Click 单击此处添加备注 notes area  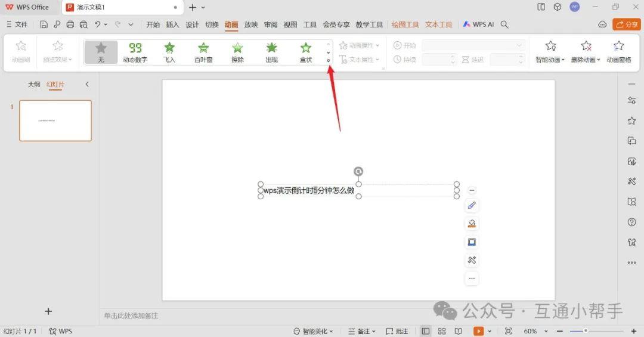click(x=131, y=316)
